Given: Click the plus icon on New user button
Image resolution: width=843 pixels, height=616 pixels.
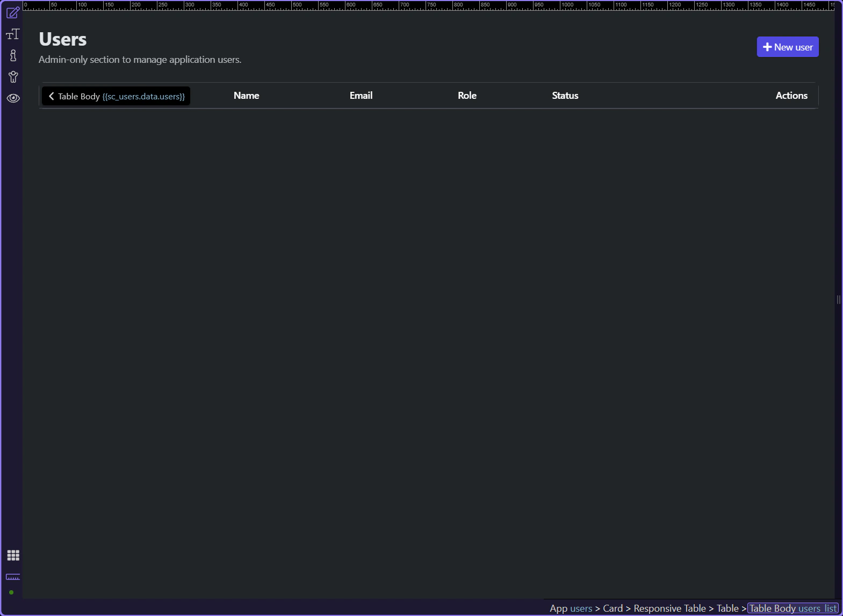Looking at the screenshot, I should tap(767, 47).
